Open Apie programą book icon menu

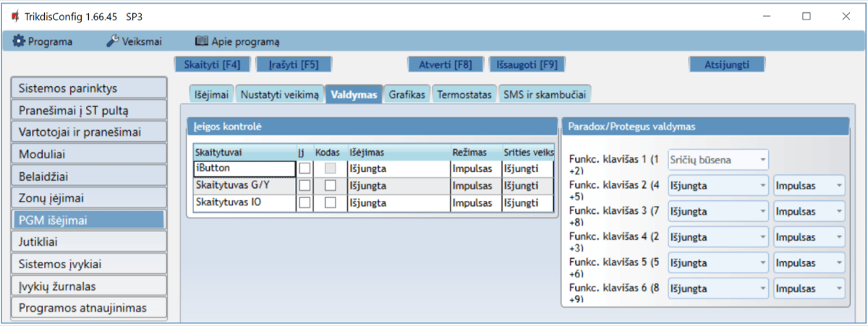(x=237, y=41)
